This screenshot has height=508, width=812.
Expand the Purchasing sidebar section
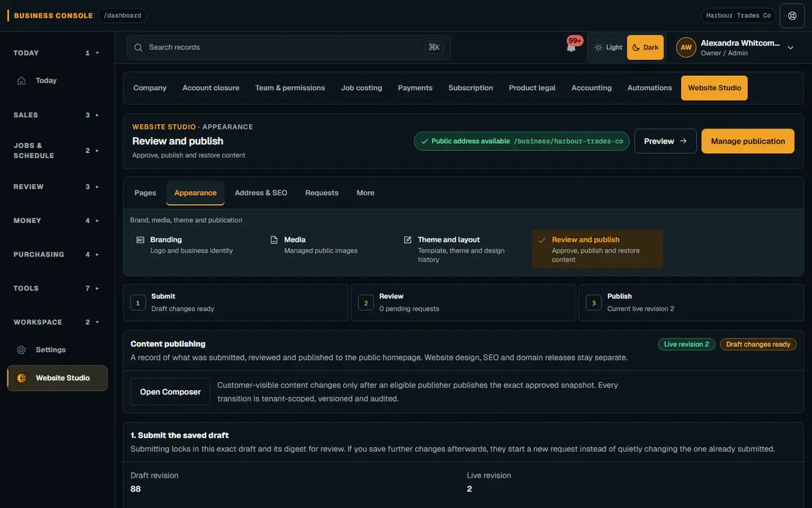[x=58, y=255]
